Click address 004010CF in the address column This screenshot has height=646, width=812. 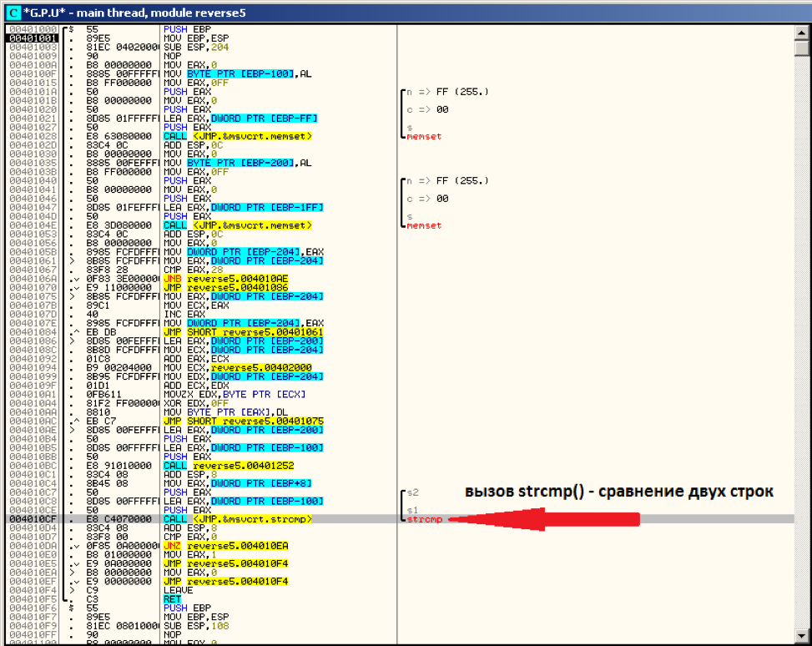coord(33,519)
